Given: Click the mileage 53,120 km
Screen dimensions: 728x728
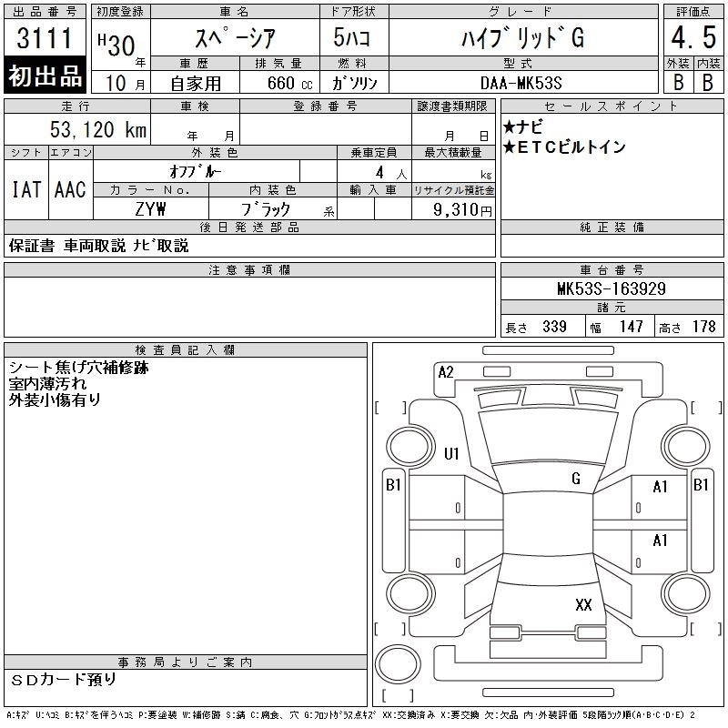Looking at the screenshot, I should coord(98,129).
